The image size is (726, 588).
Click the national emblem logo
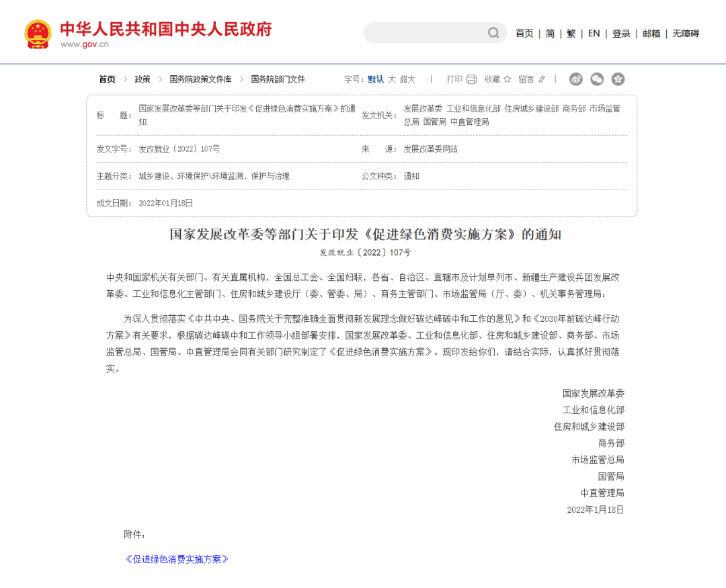click(x=38, y=34)
